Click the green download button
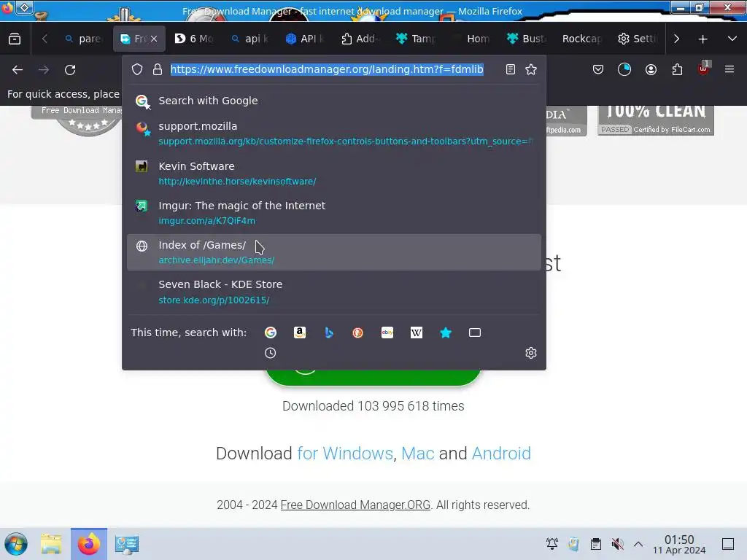The height and width of the screenshot is (560, 747). (x=373, y=378)
